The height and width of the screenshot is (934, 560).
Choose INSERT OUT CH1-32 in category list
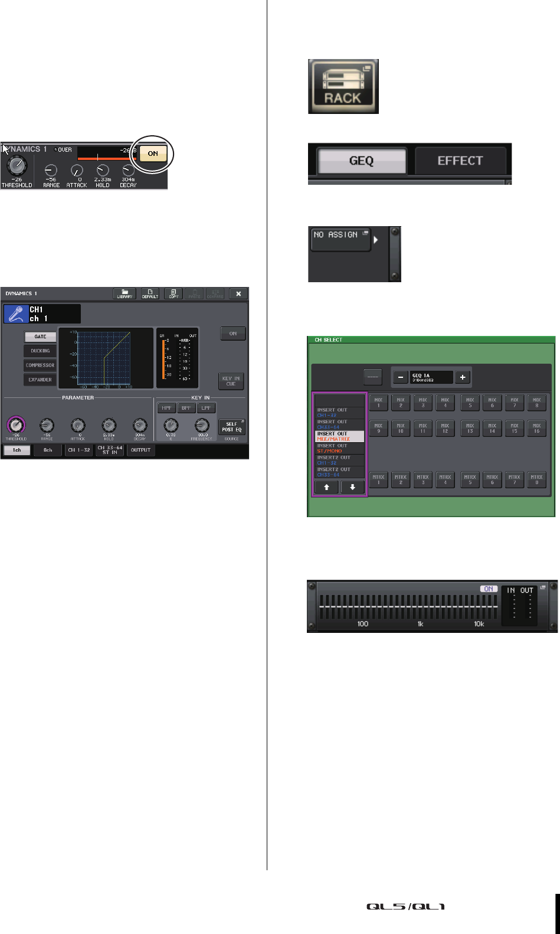point(339,413)
